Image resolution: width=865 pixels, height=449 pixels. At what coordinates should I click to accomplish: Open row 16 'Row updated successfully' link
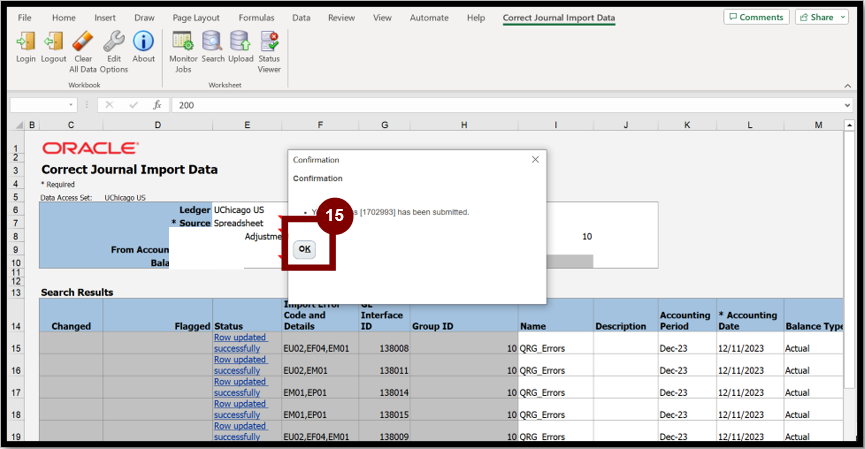(241, 365)
